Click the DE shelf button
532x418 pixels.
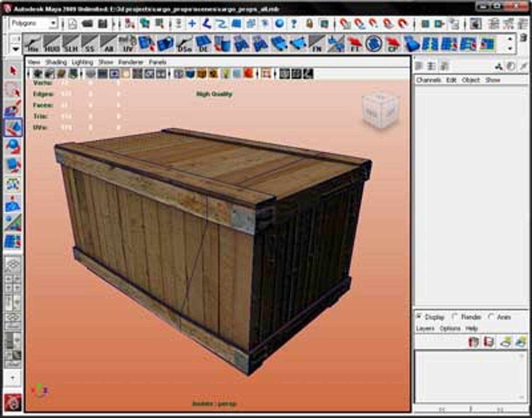[x=203, y=43]
